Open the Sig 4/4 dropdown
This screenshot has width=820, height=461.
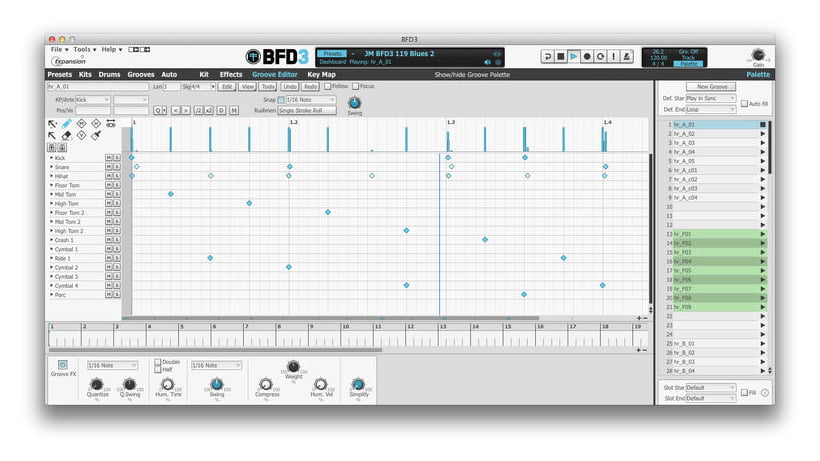203,87
